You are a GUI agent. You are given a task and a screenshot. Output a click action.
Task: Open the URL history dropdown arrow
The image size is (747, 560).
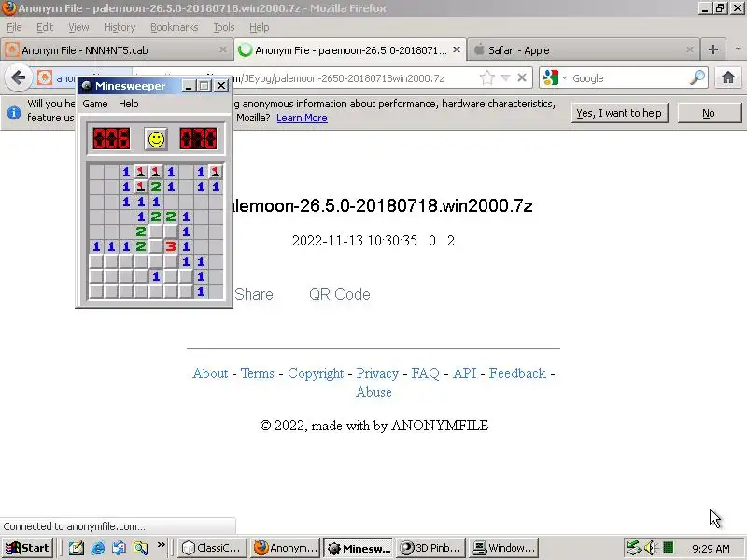[x=505, y=77]
